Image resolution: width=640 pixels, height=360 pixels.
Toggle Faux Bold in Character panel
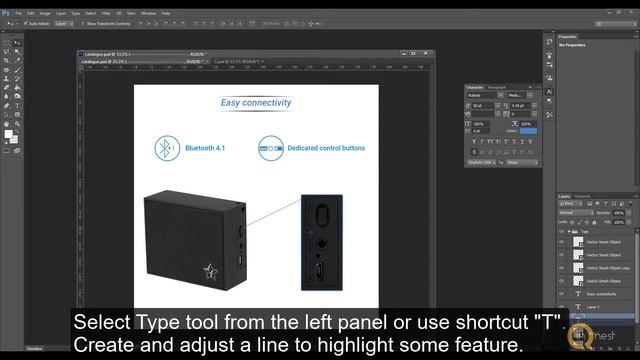[474, 142]
